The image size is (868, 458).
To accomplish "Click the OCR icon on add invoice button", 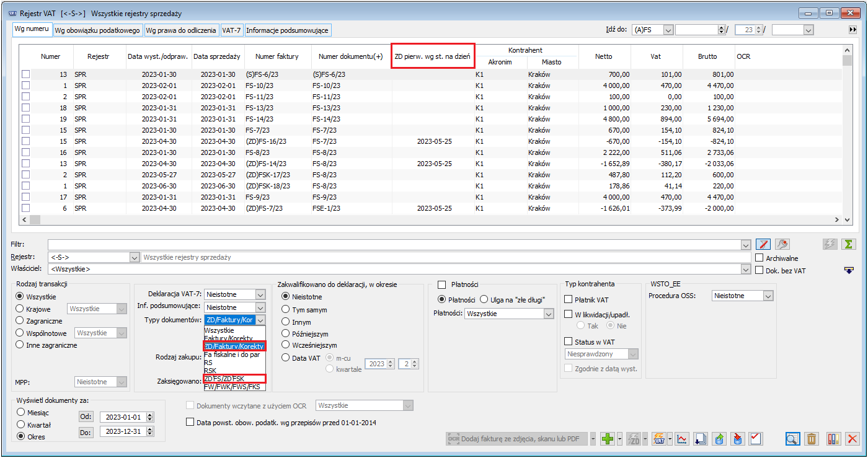I will pyautogui.click(x=454, y=439).
